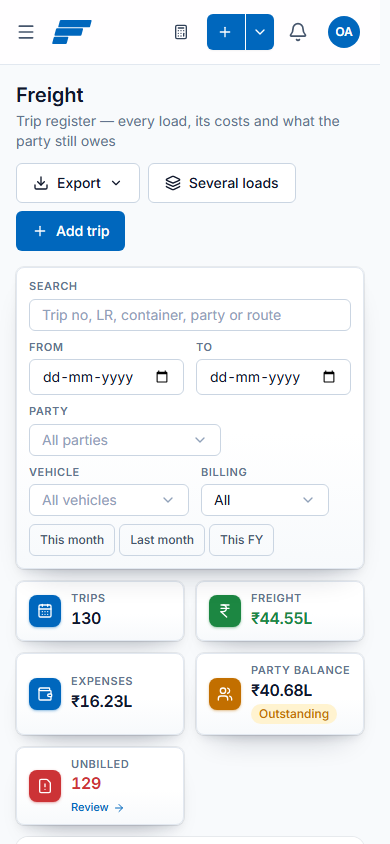Click the Party Balance value ₹40.68L
Image resolution: width=390 pixels, height=844 pixels.
(x=281, y=690)
